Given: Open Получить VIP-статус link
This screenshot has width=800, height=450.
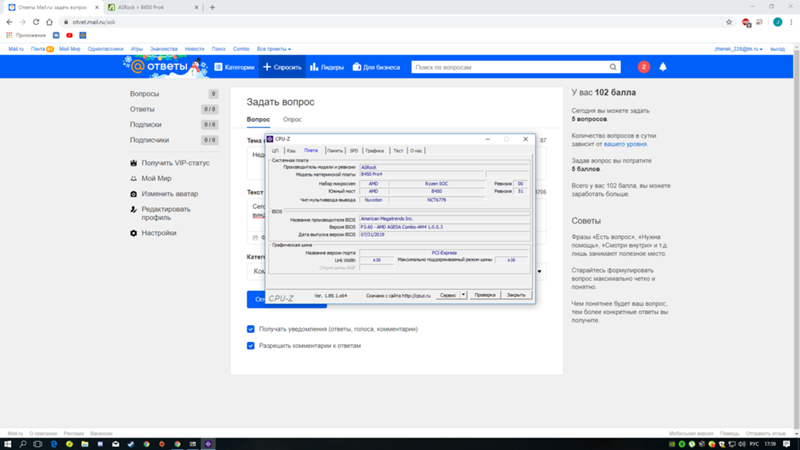Looking at the screenshot, I should pos(175,163).
